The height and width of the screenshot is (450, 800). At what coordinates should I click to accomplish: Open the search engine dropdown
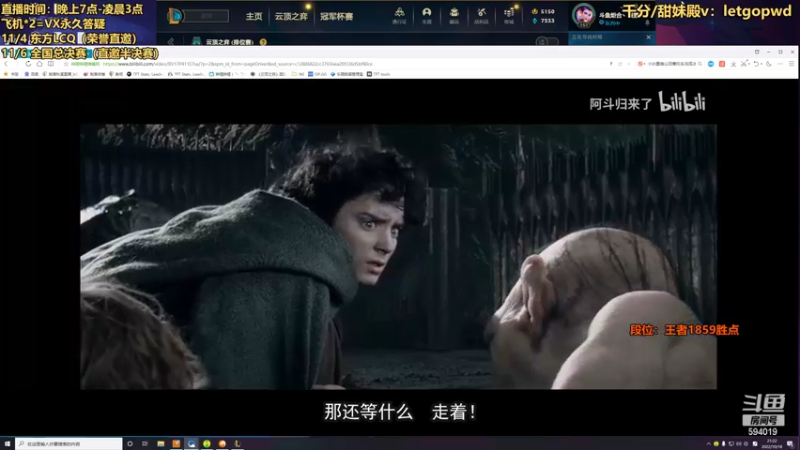641,64
